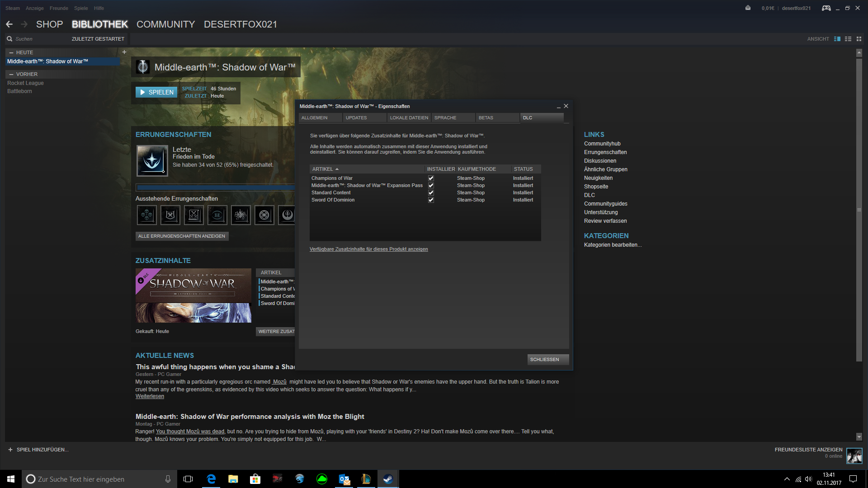Click the plus icon beside HEUTE
The height and width of the screenshot is (488, 868).
tap(124, 52)
